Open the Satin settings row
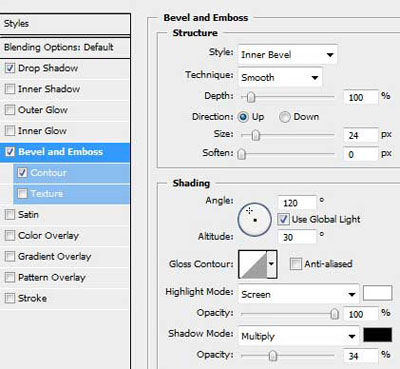The height and width of the screenshot is (369, 400). tap(65, 214)
